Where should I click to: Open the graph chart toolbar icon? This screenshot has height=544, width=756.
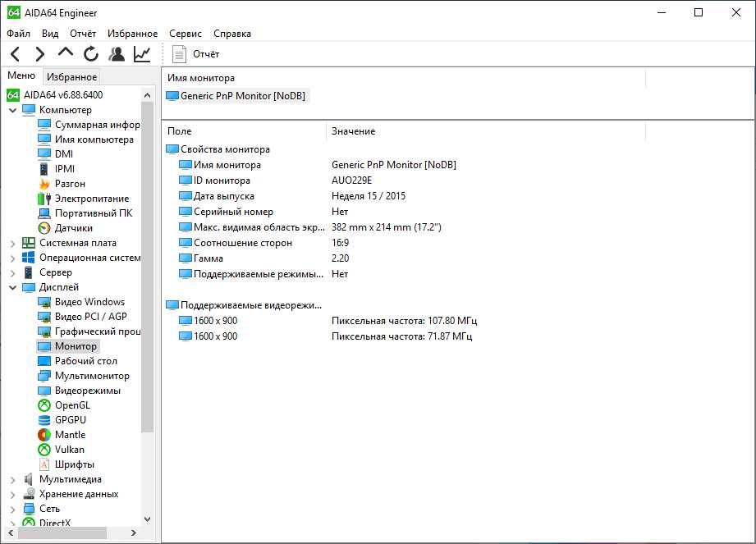(142, 54)
